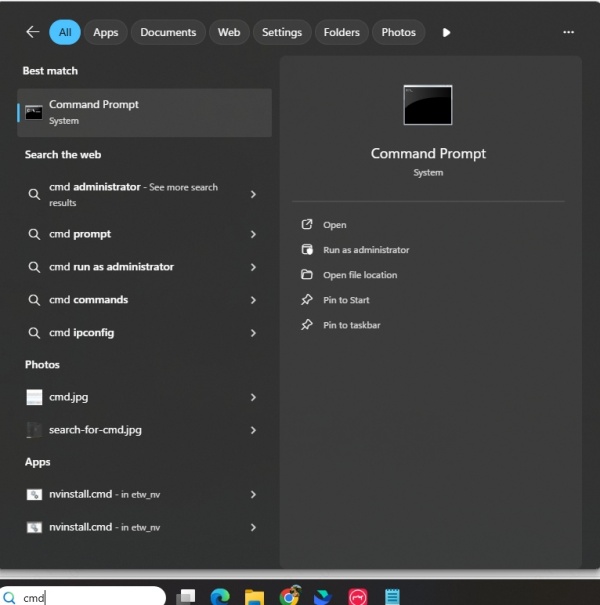Select Pin to taskbar option
The height and width of the screenshot is (605, 600).
[351, 325]
